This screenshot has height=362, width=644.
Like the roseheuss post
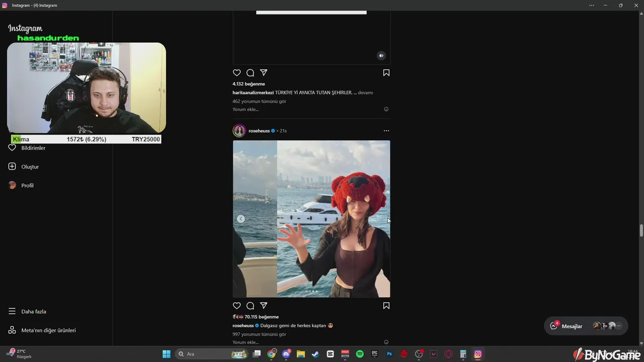click(x=237, y=306)
